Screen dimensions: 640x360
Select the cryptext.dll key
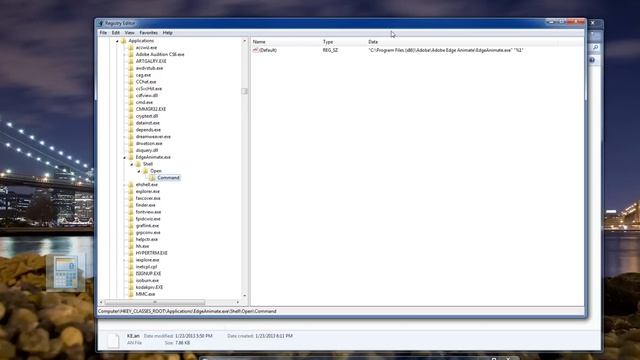(147, 116)
